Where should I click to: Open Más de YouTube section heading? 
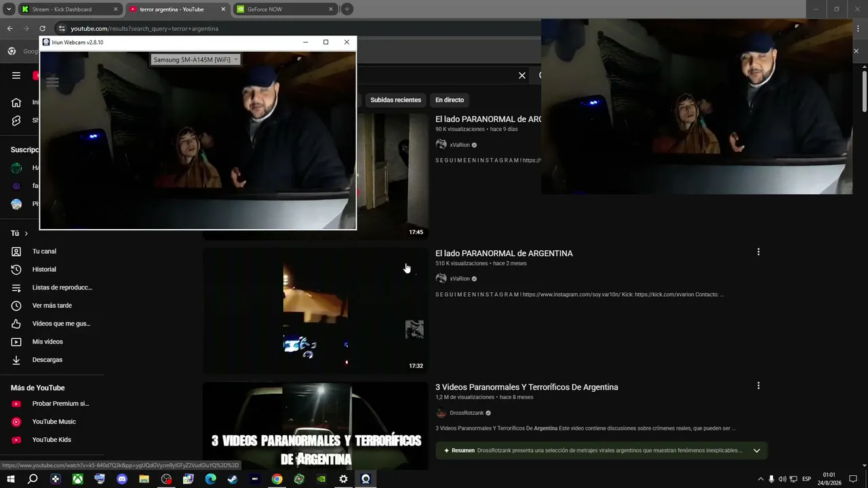(x=37, y=388)
